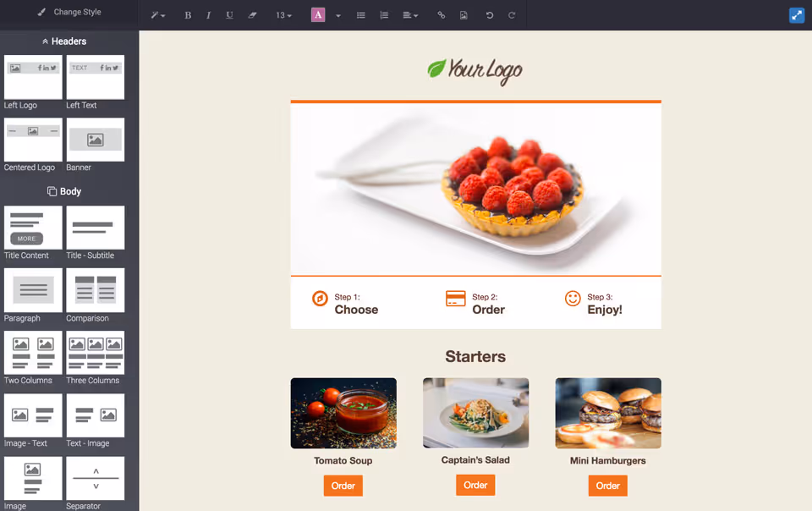Expand the editor to fullscreen
The width and height of the screenshot is (812, 511).
coord(797,15)
